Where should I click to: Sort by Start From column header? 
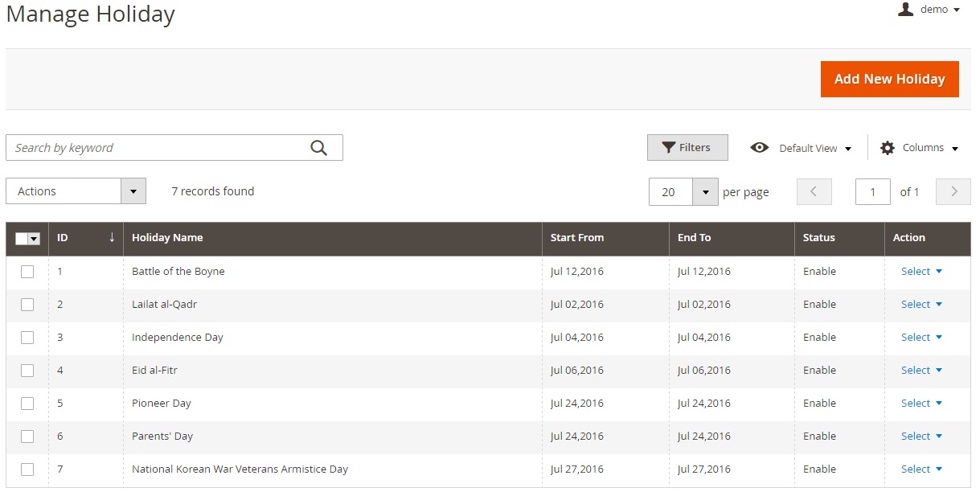(x=576, y=238)
